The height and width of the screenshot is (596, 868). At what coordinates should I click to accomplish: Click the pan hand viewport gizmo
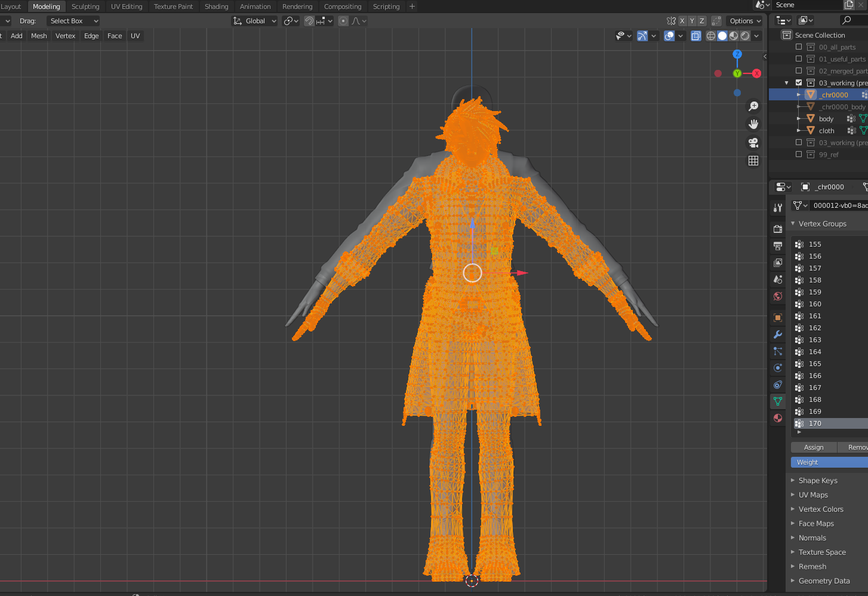coord(753,124)
